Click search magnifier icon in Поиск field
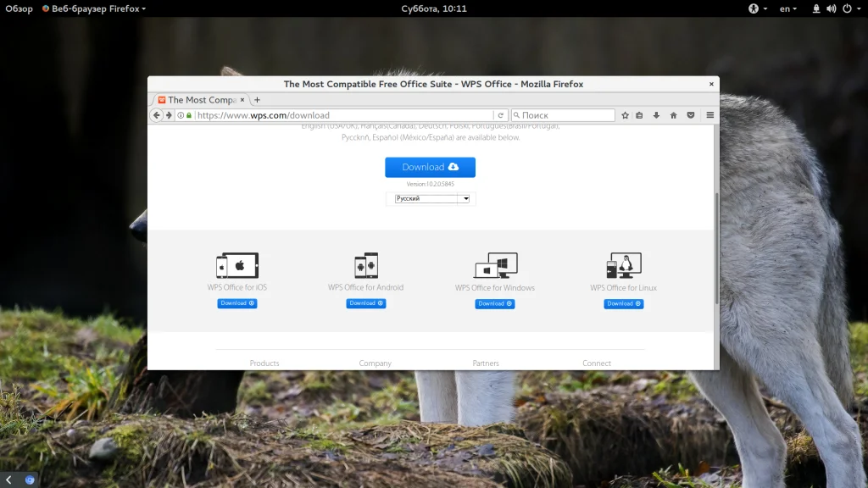 [x=516, y=115]
